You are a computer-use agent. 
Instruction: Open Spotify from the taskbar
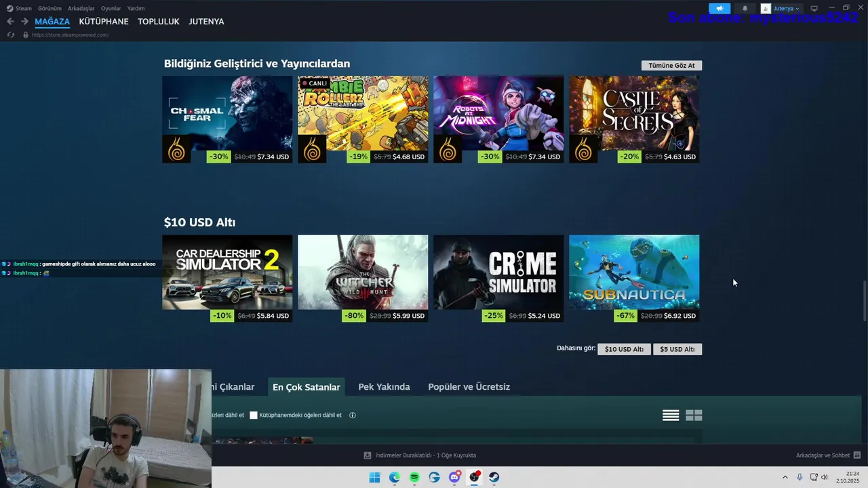pos(414,477)
